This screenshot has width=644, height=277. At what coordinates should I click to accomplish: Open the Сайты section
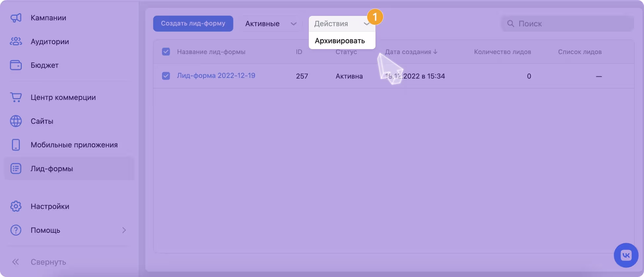coord(42,121)
